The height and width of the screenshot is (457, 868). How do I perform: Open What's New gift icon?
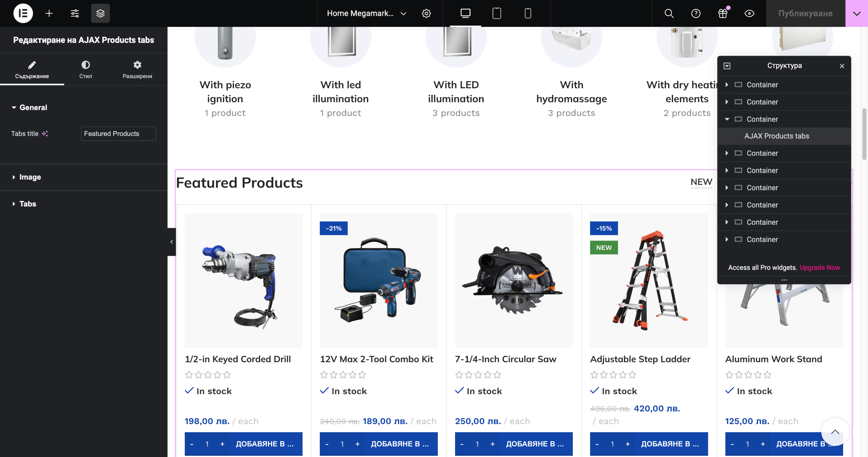(x=723, y=13)
